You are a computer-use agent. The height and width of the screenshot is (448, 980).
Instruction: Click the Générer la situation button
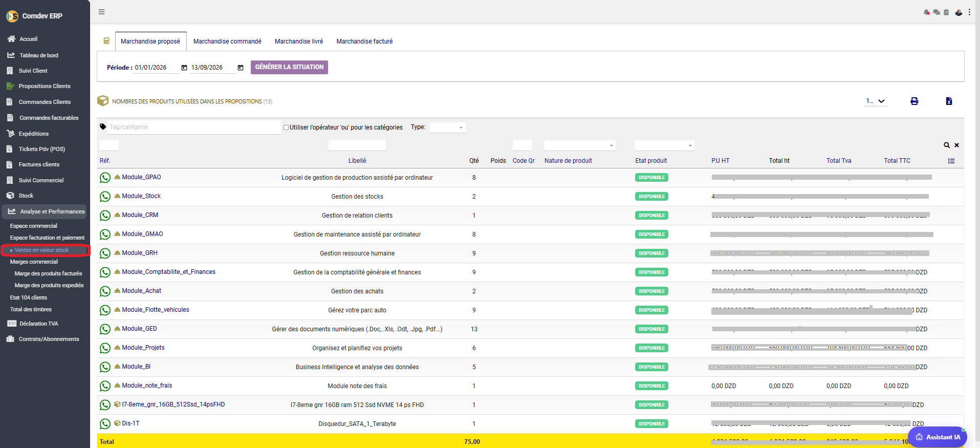point(289,67)
